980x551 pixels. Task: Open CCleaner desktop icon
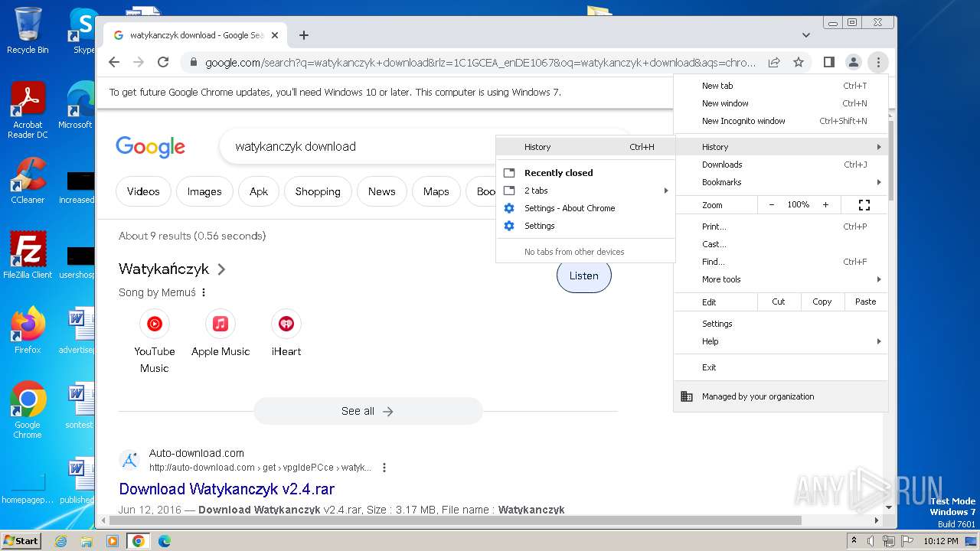pyautogui.click(x=28, y=181)
